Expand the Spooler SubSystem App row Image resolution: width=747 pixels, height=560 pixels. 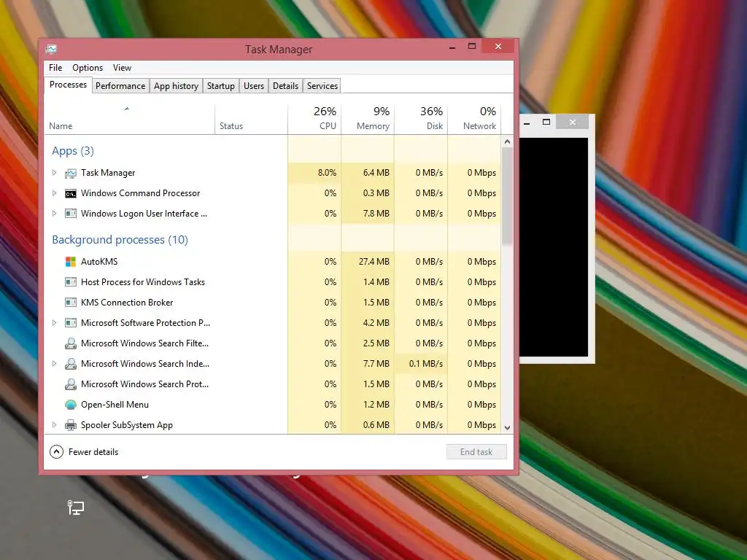54,425
